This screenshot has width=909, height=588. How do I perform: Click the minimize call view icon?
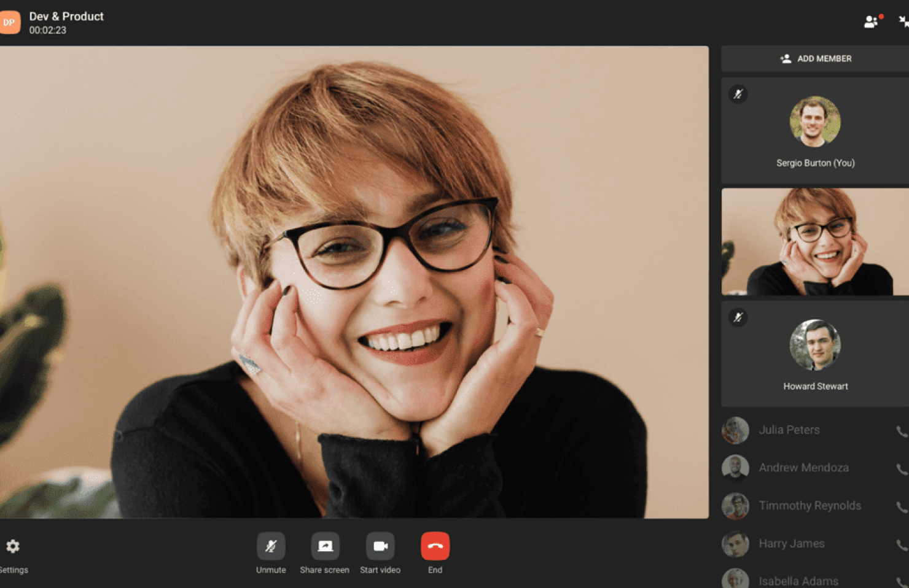coord(903,22)
